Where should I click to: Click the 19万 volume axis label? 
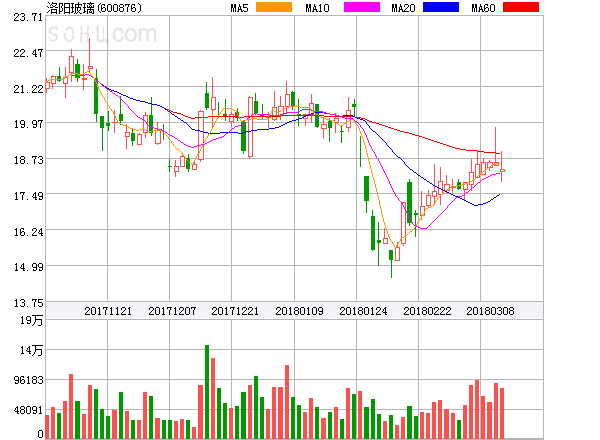pos(31,320)
